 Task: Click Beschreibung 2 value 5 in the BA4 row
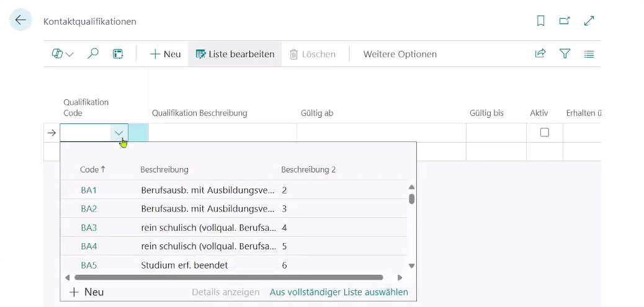coord(284,247)
